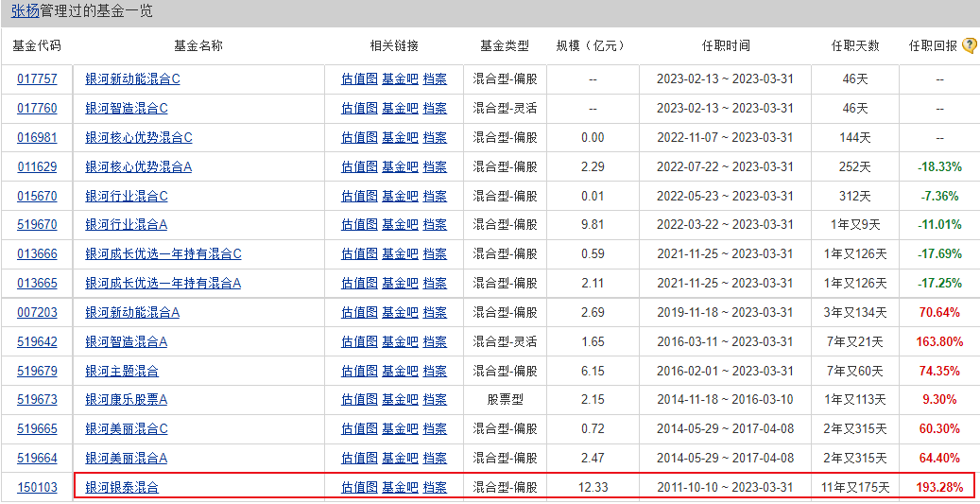Open fund 银河行业混合C

(127, 196)
